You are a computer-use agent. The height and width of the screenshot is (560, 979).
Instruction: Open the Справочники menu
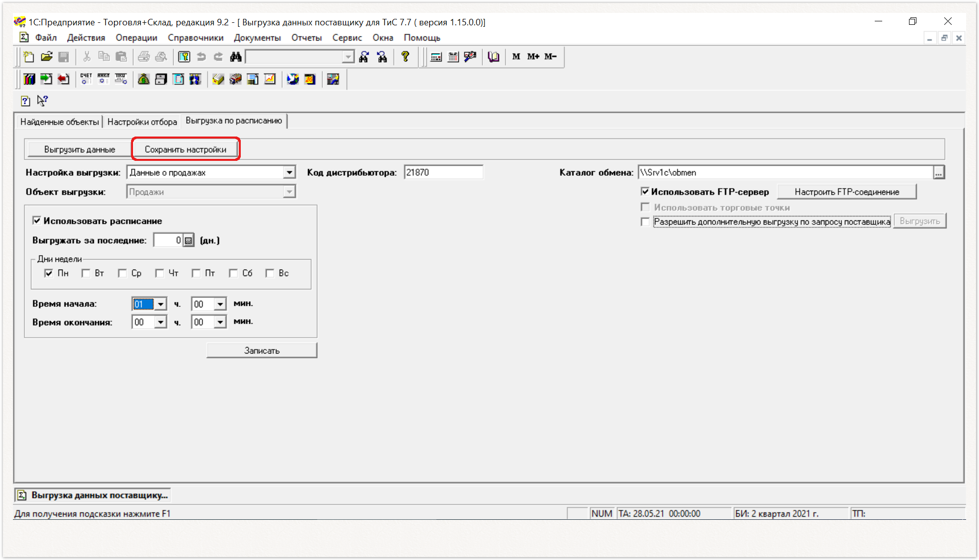tap(196, 38)
